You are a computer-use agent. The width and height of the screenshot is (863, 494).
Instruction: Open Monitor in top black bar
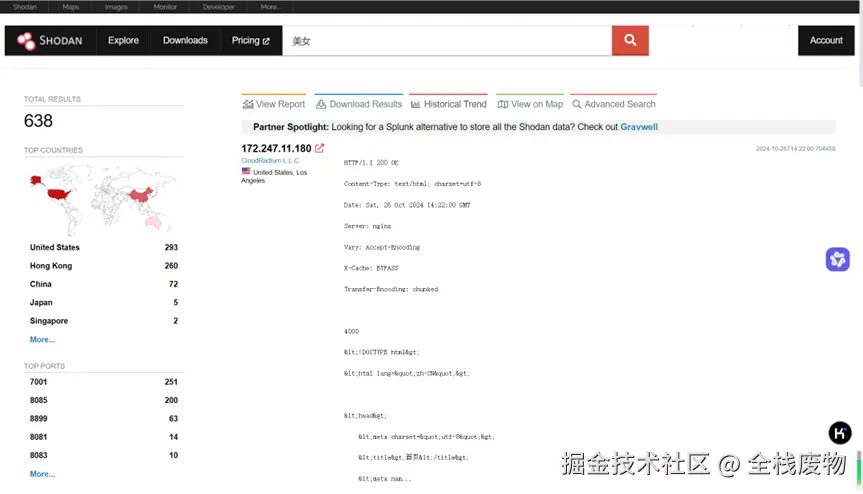coord(165,7)
